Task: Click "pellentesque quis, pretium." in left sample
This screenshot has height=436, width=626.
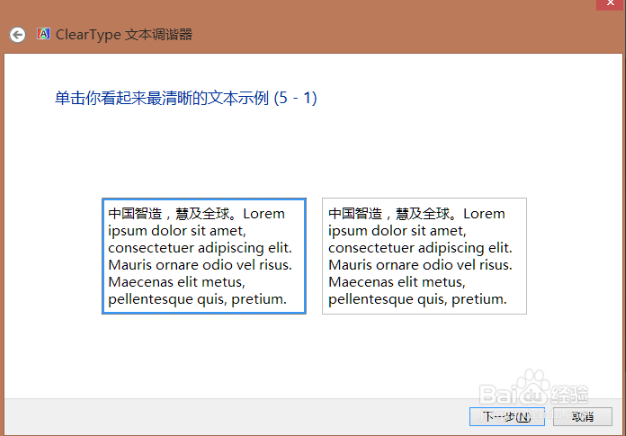Action: coord(197,299)
